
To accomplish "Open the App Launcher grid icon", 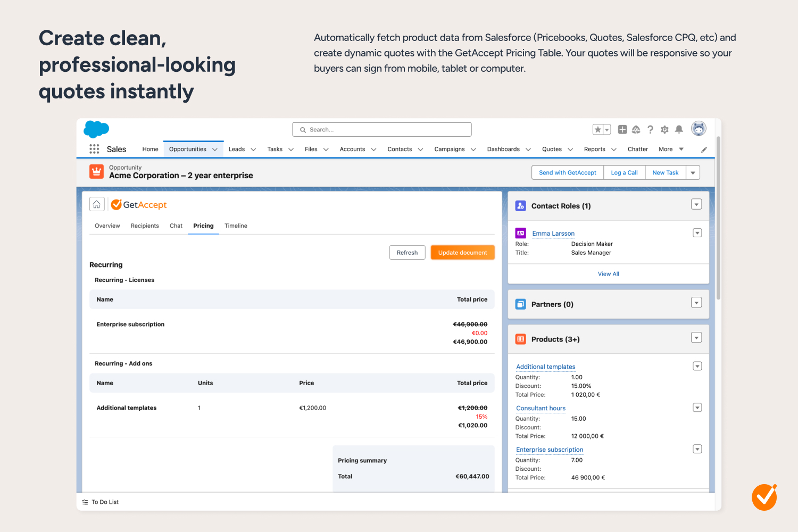I will click(x=94, y=149).
